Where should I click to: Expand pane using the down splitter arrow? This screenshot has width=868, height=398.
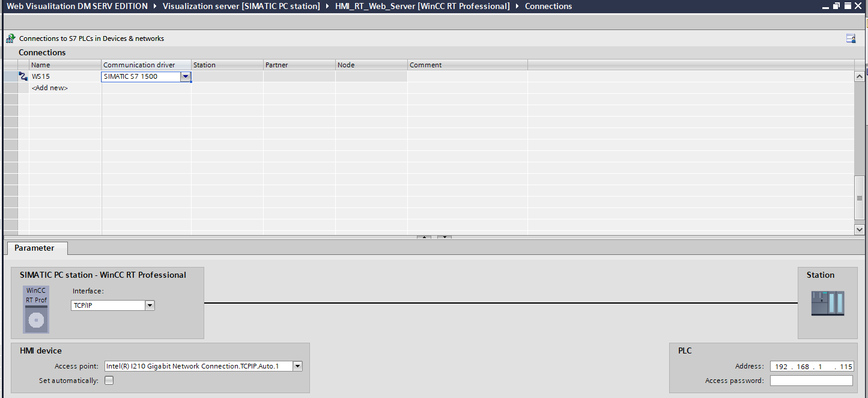(x=444, y=237)
